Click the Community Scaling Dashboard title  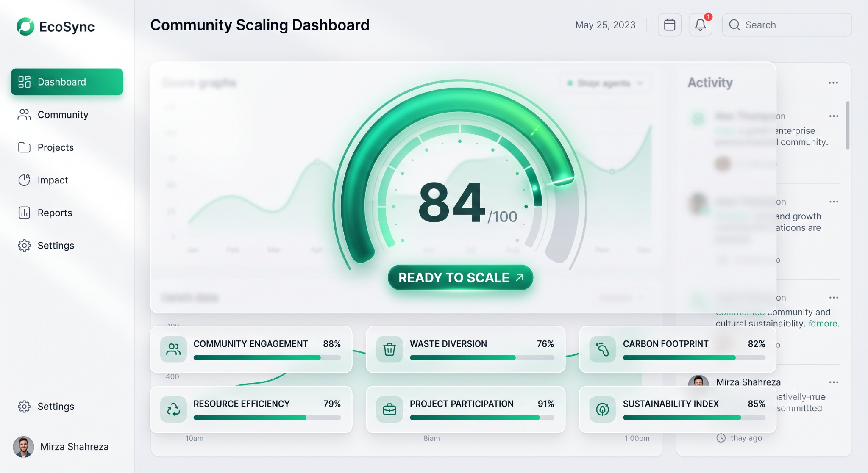pyautogui.click(x=260, y=25)
